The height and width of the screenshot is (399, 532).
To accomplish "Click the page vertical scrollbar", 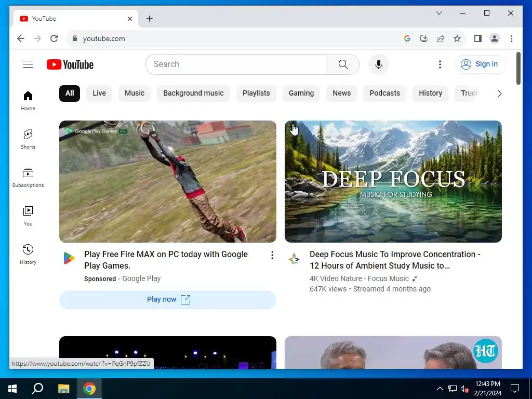I will [x=518, y=68].
